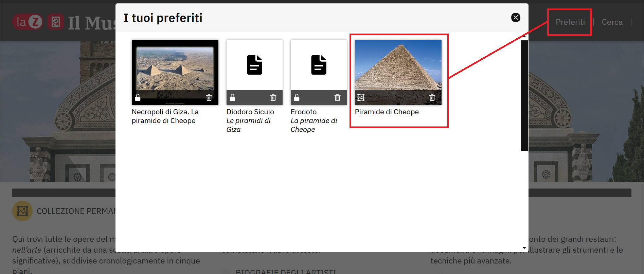Open the Erodoto document icon
644x274 pixels.
point(319,65)
